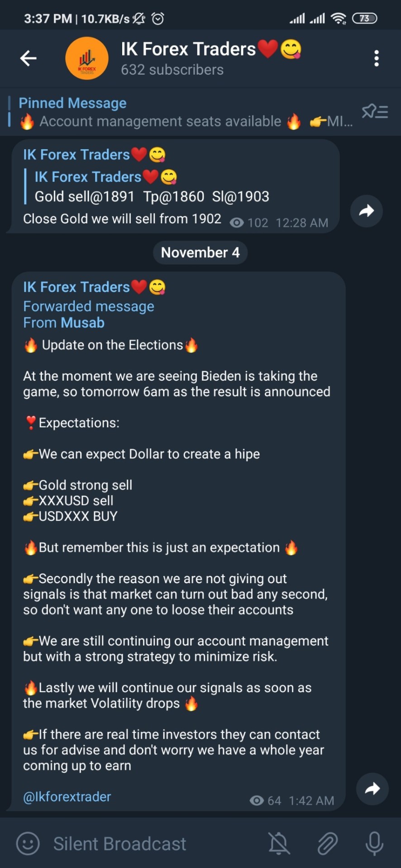This screenshot has width=401, height=868.
Task: Tap the microphone to record voice message
Action: click(x=374, y=844)
